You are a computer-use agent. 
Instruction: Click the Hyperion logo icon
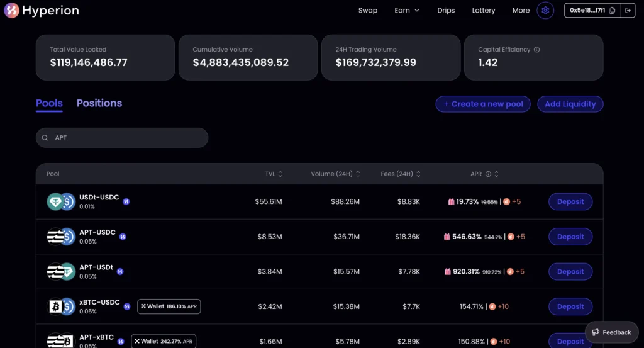11,10
